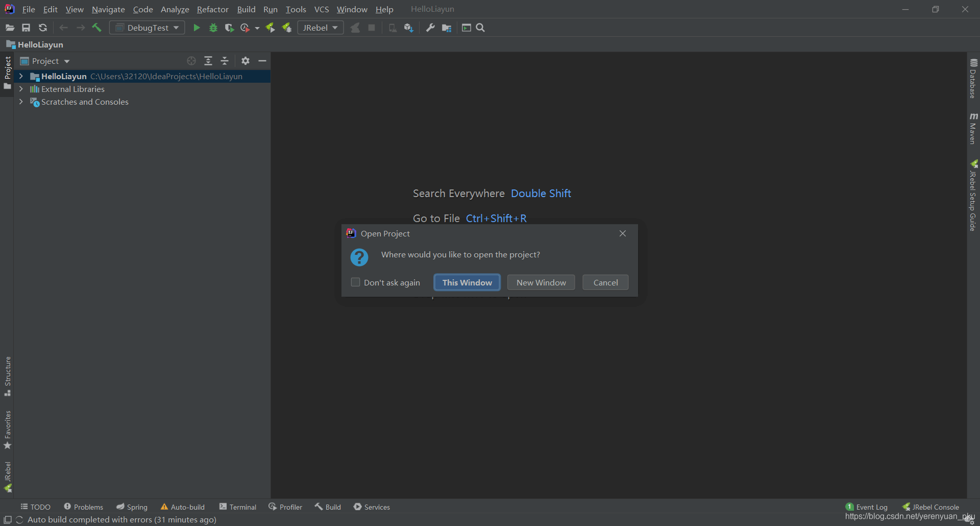This screenshot has width=980, height=526.
Task: Check the Don't ask again box
Action: coord(356,282)
